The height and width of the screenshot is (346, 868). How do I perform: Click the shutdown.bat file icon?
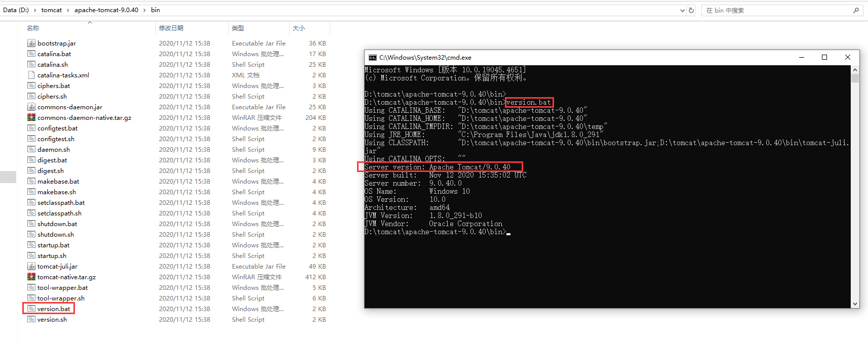[31, 224]
